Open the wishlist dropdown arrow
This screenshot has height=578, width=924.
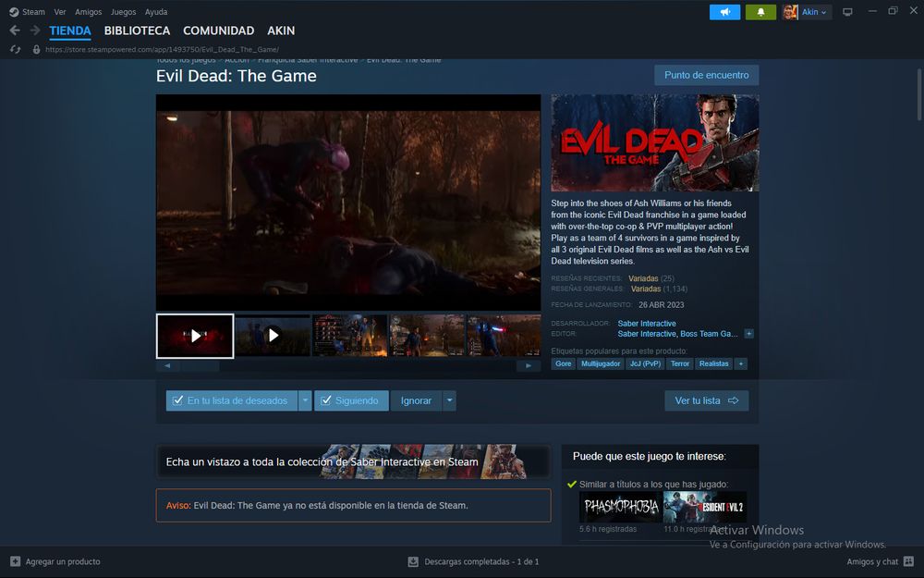point(305,400)
